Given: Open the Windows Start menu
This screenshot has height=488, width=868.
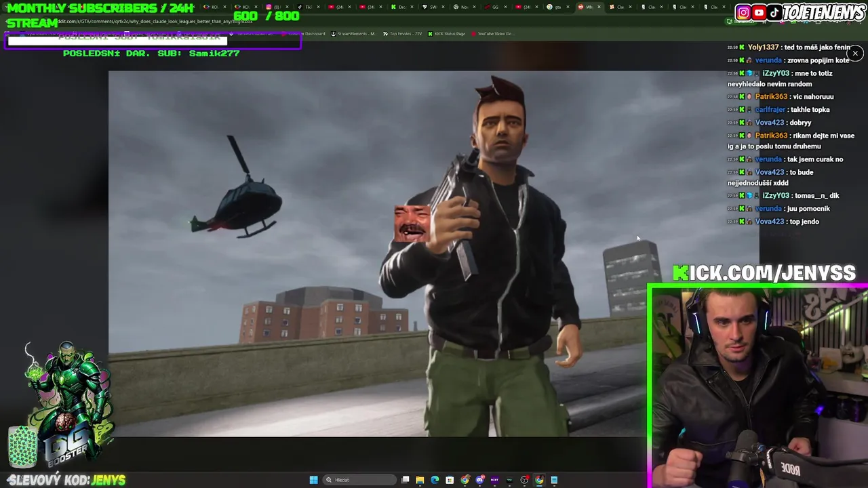Looking at the screenshot, I should pyautogui.click(x=313, y=480).
